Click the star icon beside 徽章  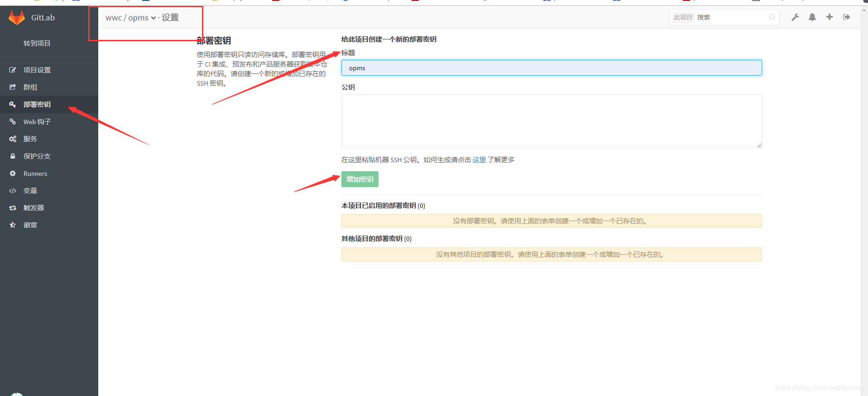click(13, 225)
